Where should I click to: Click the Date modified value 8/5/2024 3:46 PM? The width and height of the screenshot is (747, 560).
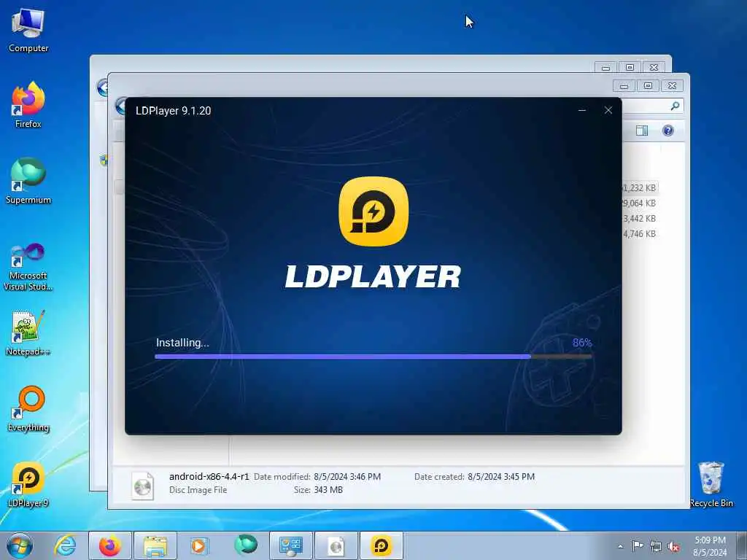[x=347, y=477]
